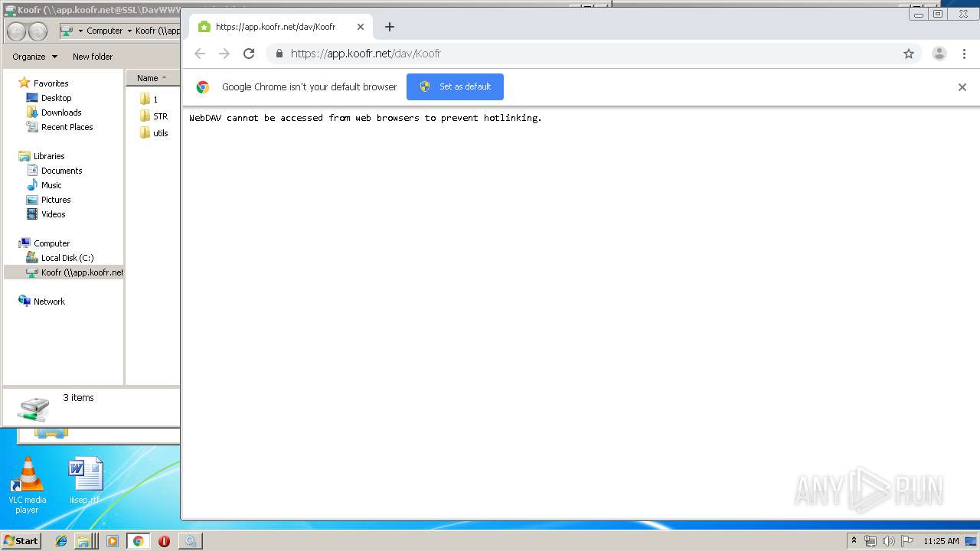View site info via the address bar padlock
The height and width of the screenshot is (551, 980).
point(279,54)
